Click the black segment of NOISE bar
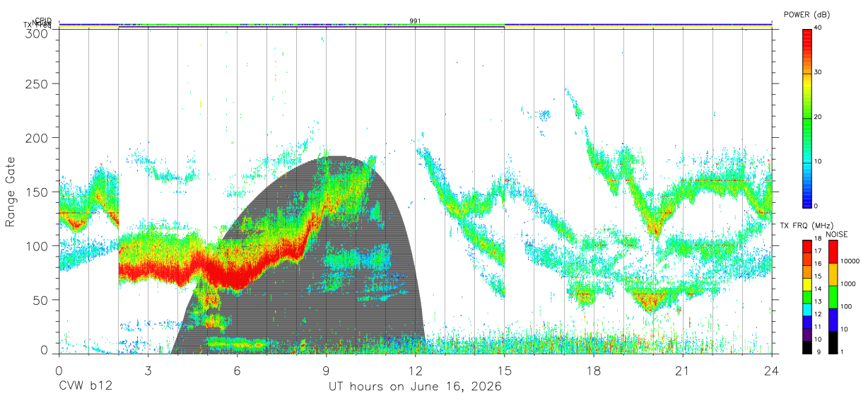This screenshot has width=868, height=401. 832,342
